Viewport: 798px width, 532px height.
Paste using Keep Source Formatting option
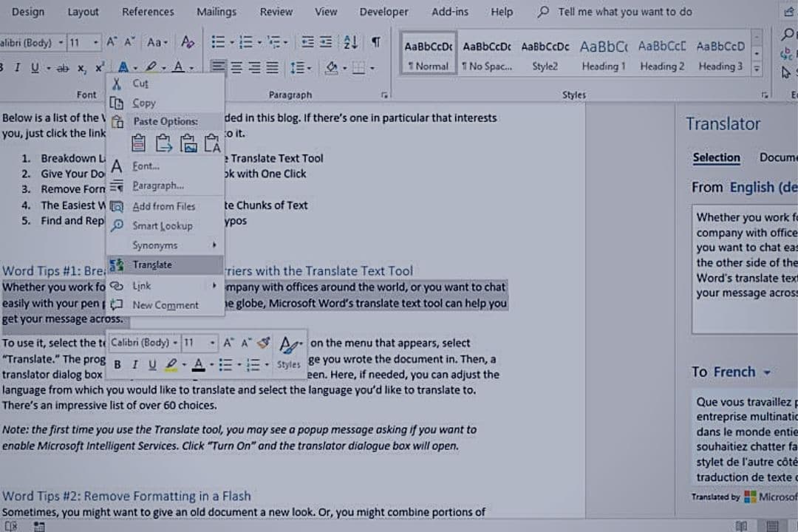tap(138, 143)
